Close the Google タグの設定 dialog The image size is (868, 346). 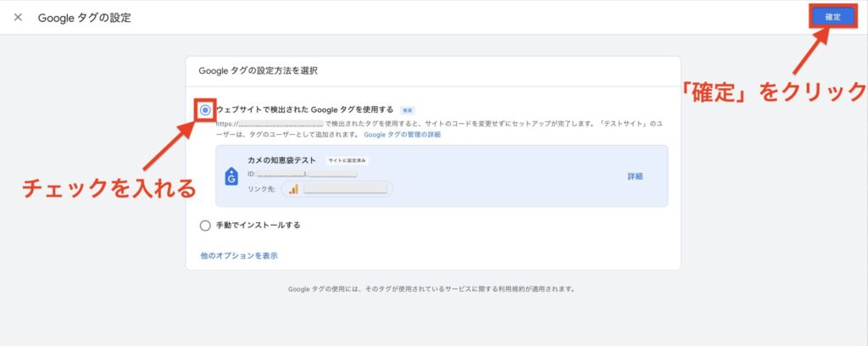(x=18, y=18)
